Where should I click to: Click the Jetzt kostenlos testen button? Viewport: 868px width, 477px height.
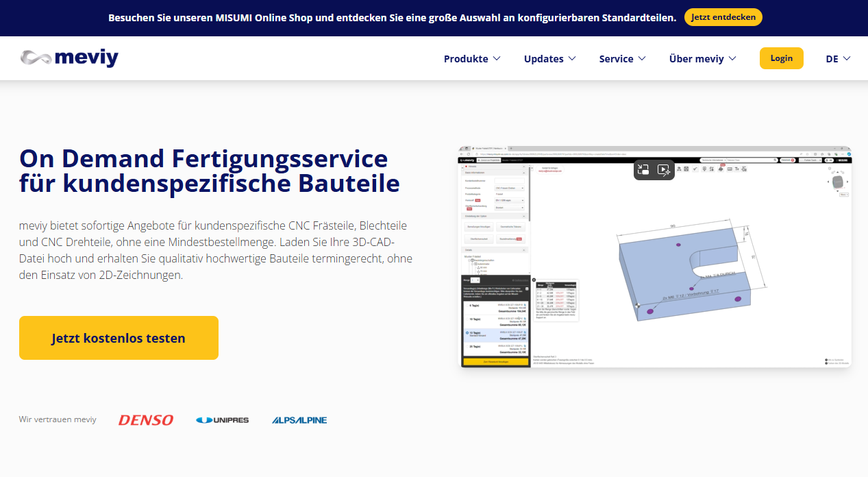point(119,338)
